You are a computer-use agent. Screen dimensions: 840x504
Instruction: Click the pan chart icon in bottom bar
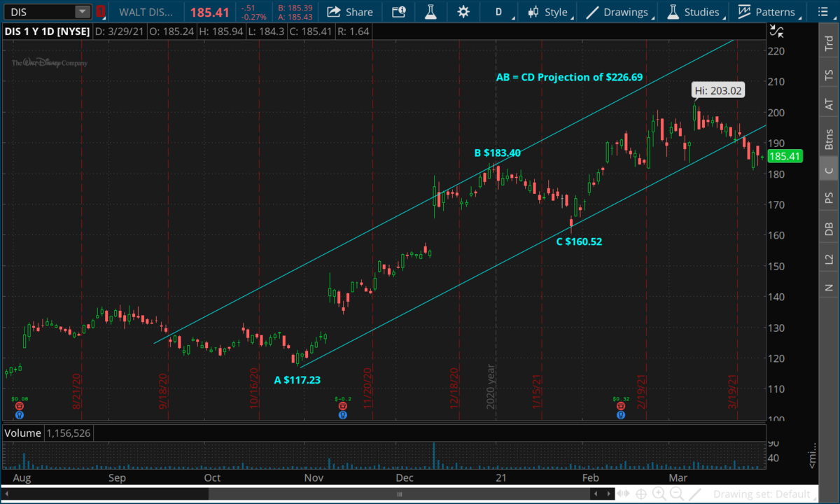point(622,493)
